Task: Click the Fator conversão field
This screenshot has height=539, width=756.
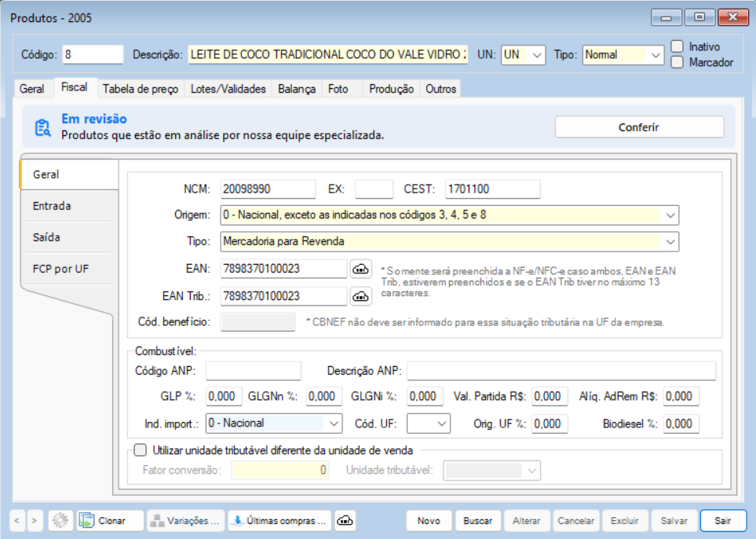Action: 280,471
